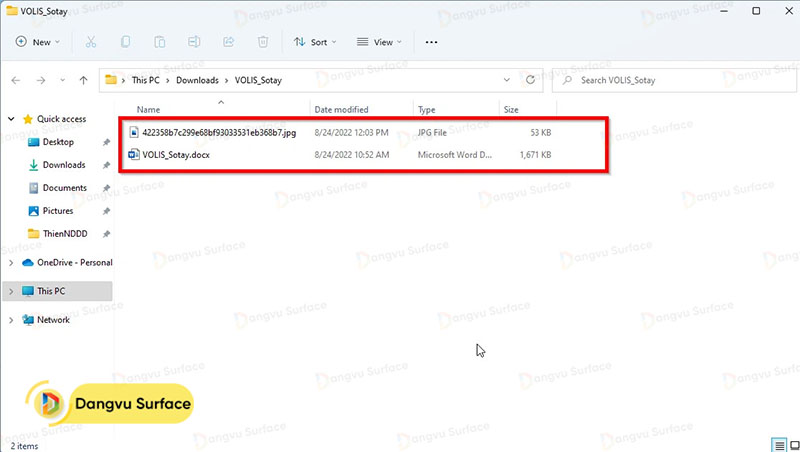Select the VOLIS_Sotay.docx file
The width and height of the screenshot is (800, 452).
tap(176, 155)
